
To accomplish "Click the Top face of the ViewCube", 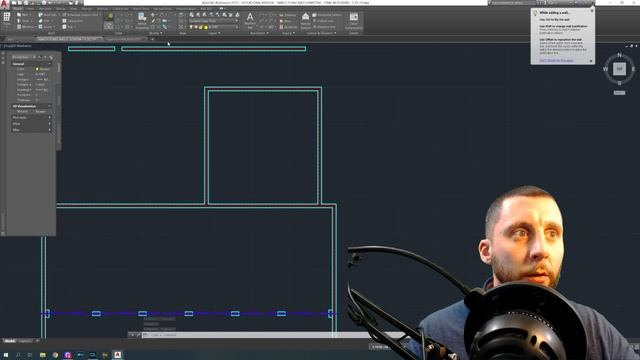I will 619,69.
